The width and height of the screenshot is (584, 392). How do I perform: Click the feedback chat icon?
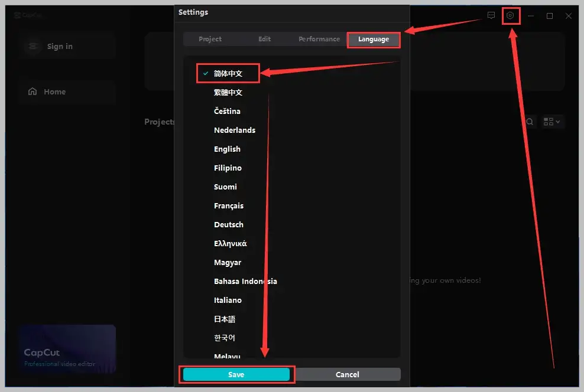point(491,15)
